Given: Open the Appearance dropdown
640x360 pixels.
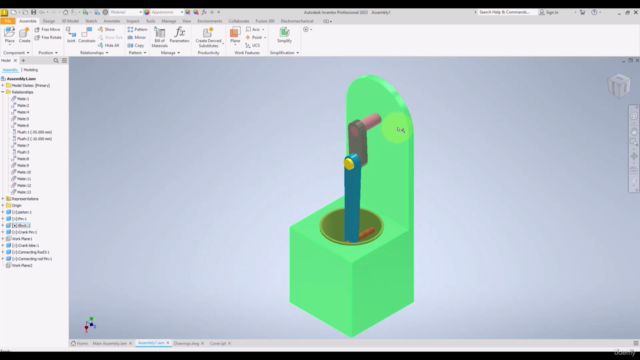Looking at the screenshot, I should click(x=166, y=12).
